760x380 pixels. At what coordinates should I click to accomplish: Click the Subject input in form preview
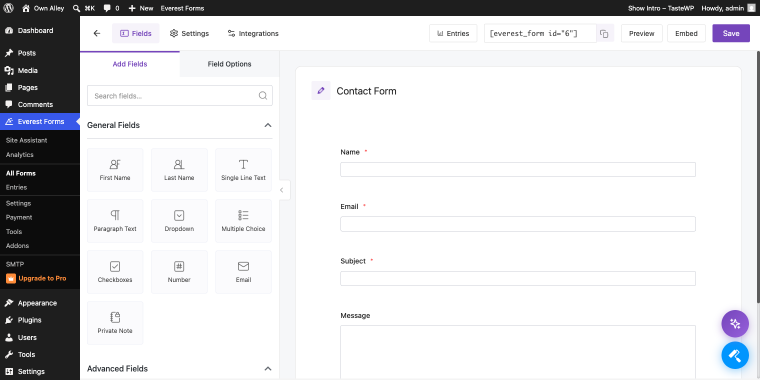tap(518, 279)
